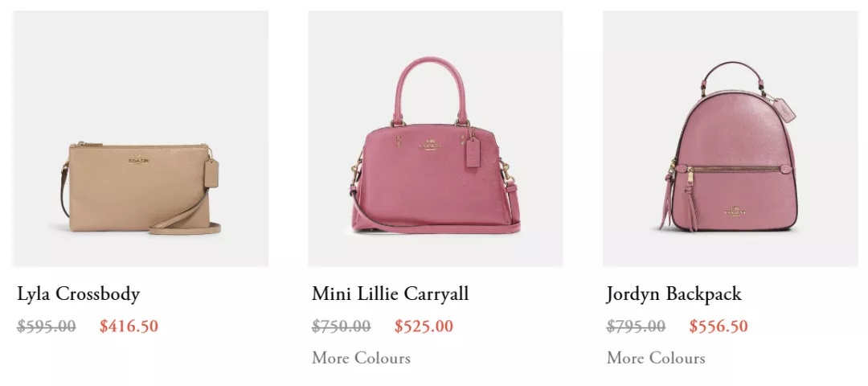Click the crossed-out $750.00 original price

(342, 326)
